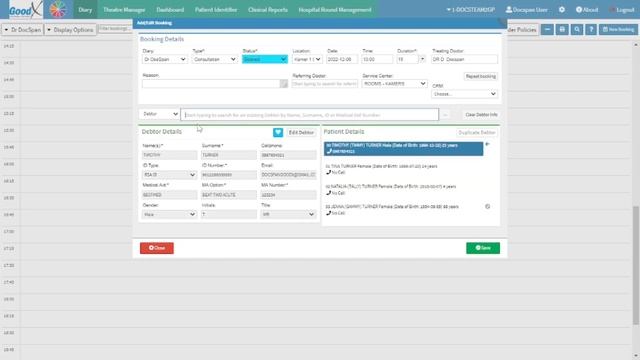Click the Referring Doctor search field
The height and width of the screenshot is (360, 640).
tap(325, 84)
